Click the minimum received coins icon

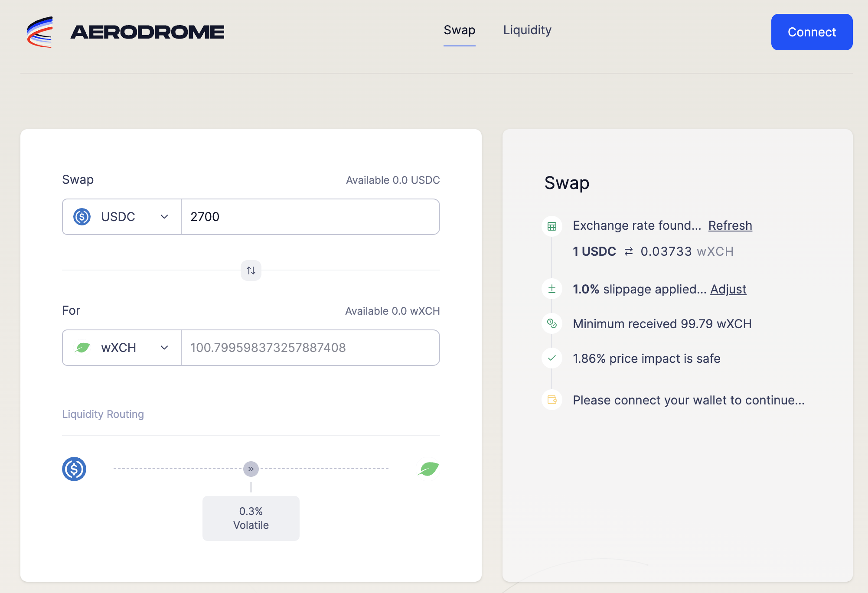click(552, 323)
